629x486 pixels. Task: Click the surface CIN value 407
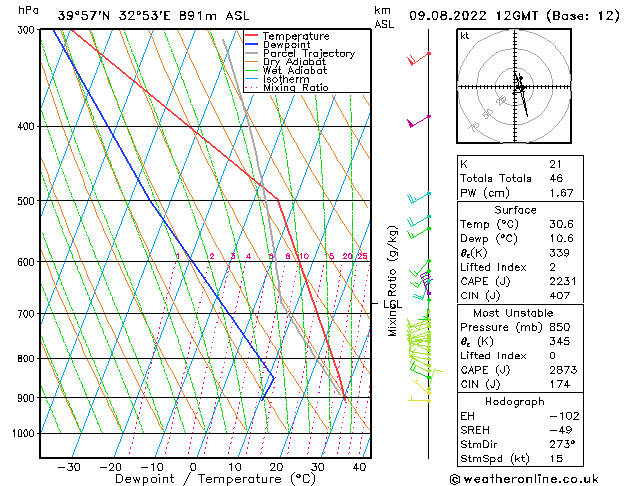[x=560, y=296]
